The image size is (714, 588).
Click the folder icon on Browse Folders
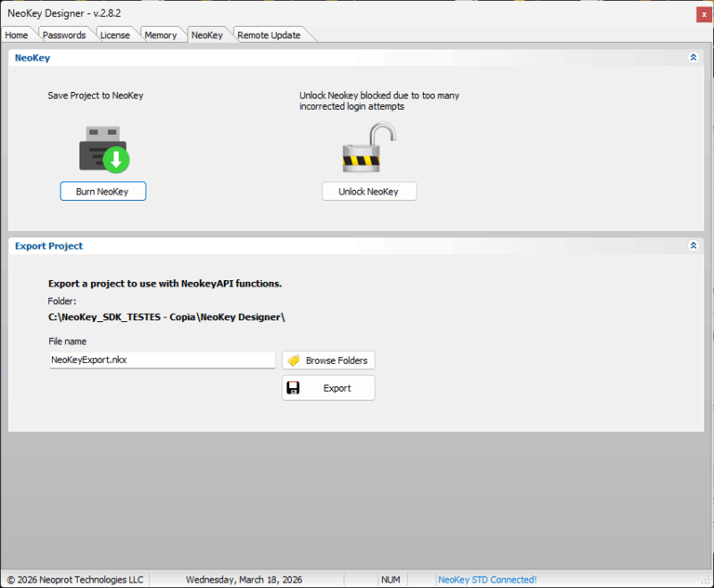tap(294, 360)
